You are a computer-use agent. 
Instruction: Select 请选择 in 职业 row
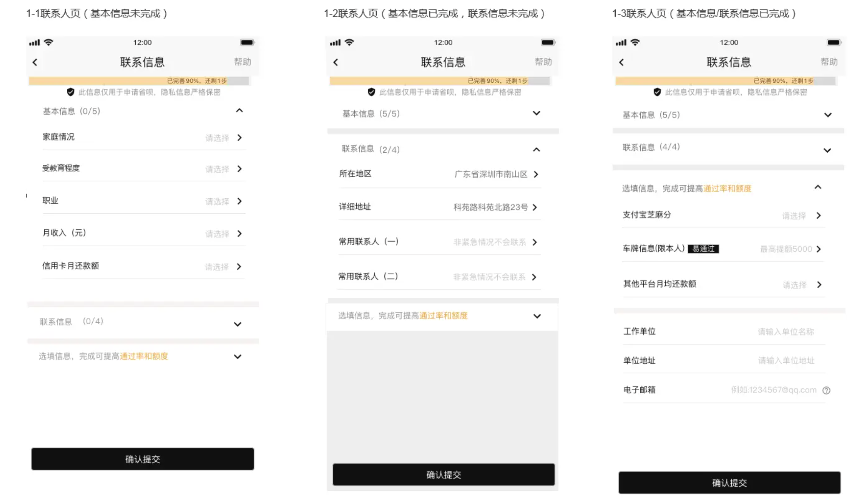click(x=217, y=201)
